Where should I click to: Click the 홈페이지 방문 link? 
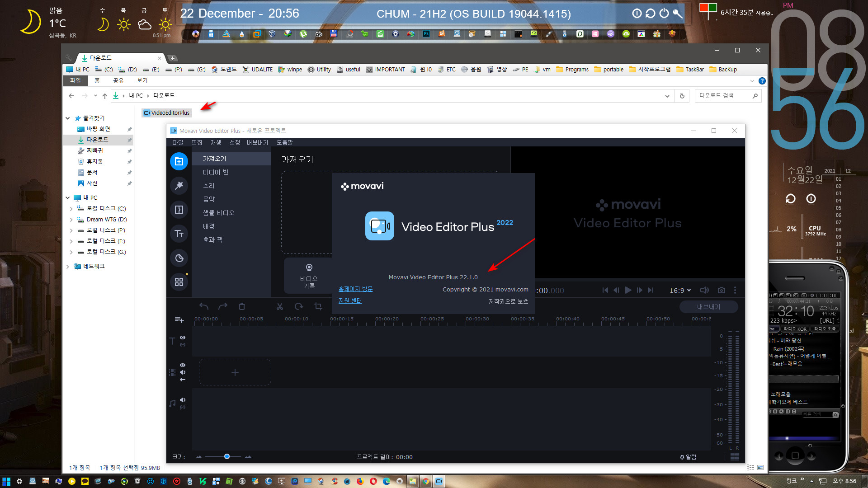[356, 289]
